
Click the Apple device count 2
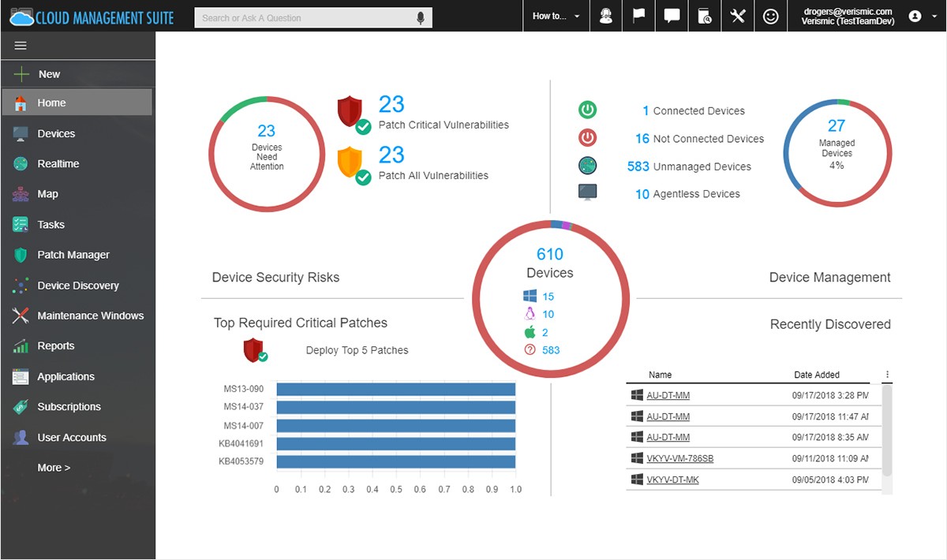[x=545, y=332]
